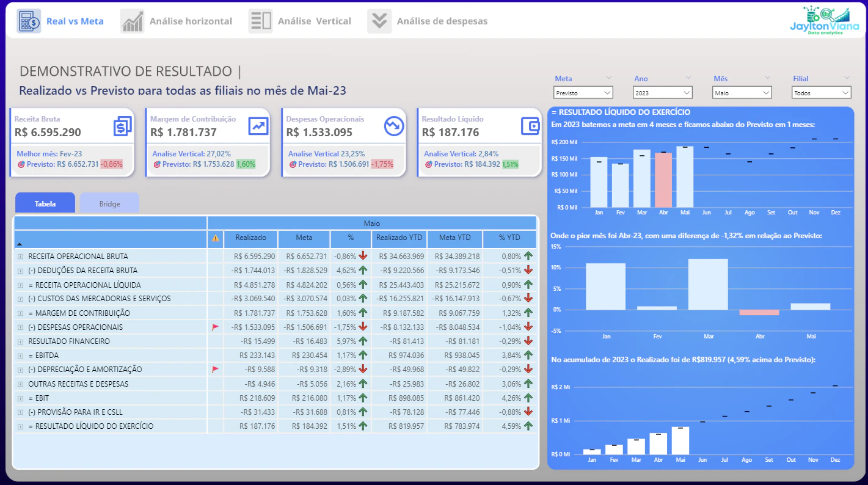This screenshot has height=485, width=868.
Task: Click green up arrow beside 4,62%
Action: tap(363, 271)
